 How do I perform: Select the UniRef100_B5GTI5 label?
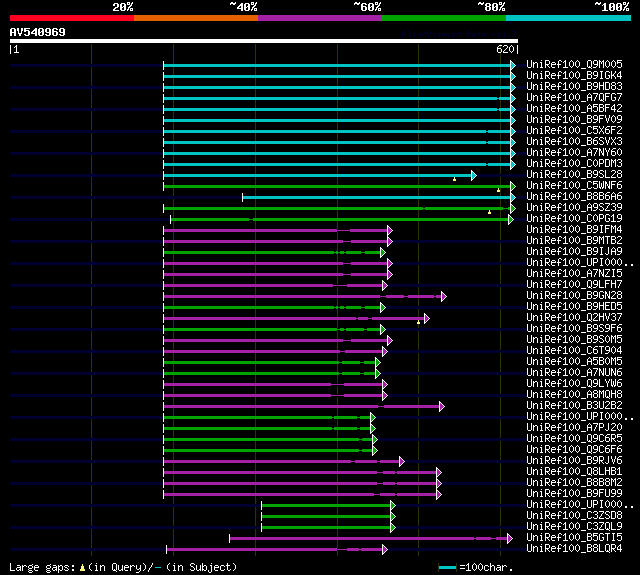(x=574, y=538)
